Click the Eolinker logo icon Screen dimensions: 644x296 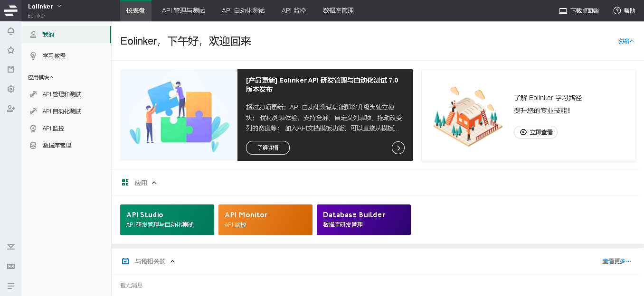tap(10, 10)
